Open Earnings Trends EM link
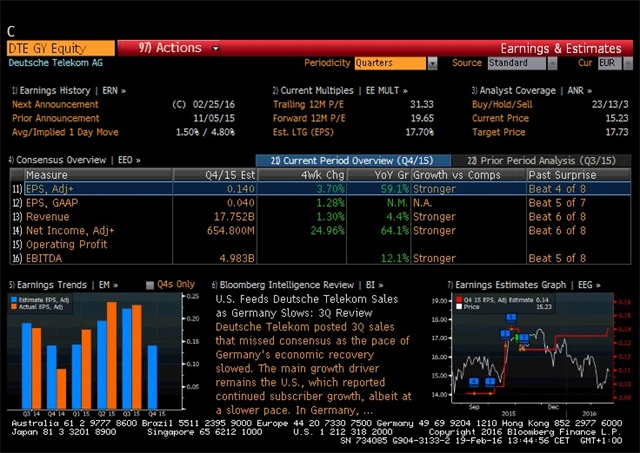Viewport: 640px width, 453px height. click(63, 285)
